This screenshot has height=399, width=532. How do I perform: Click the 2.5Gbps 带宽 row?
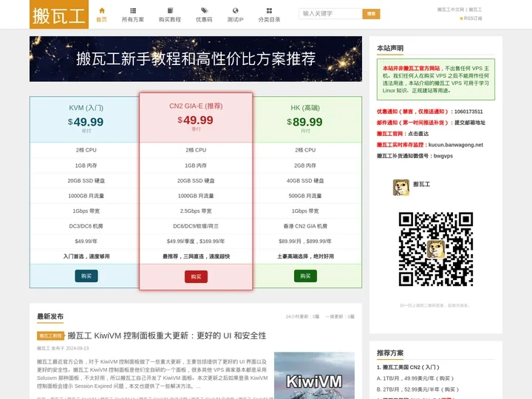196,211
